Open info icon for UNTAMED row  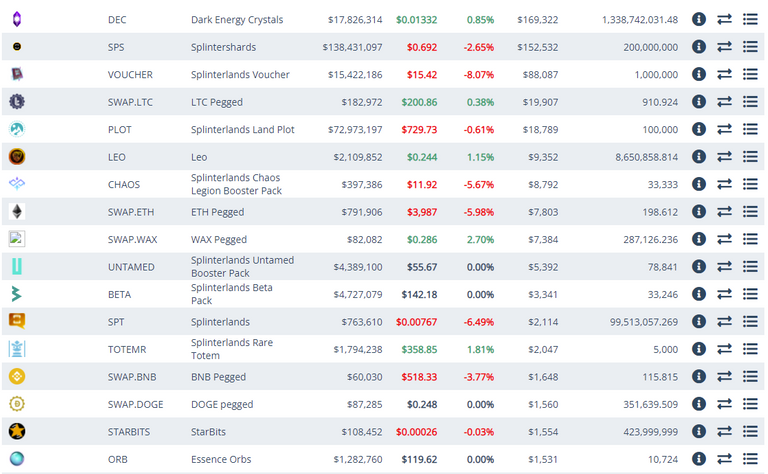[698, 266]
